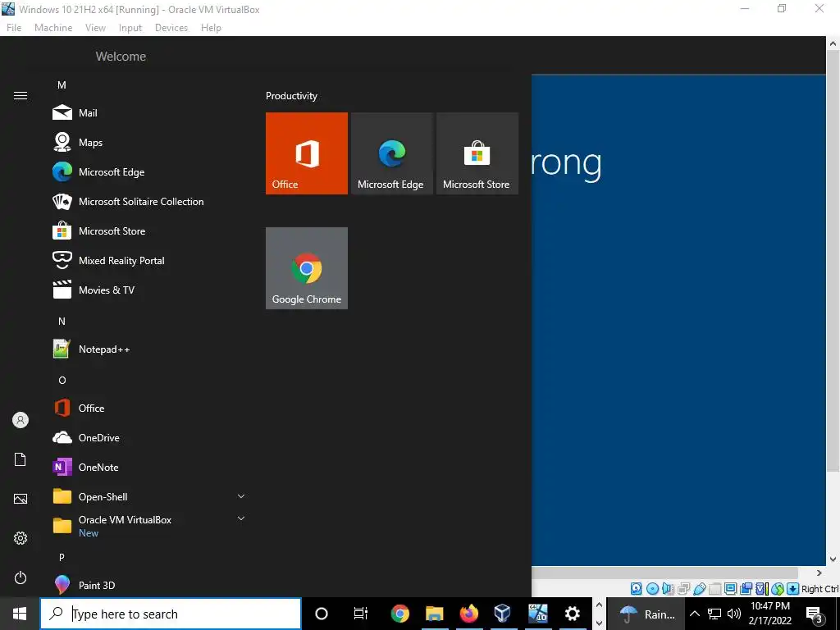Open the VirtualBox Devices menu
Screen dimensions: 840x630
click(171, 28)
